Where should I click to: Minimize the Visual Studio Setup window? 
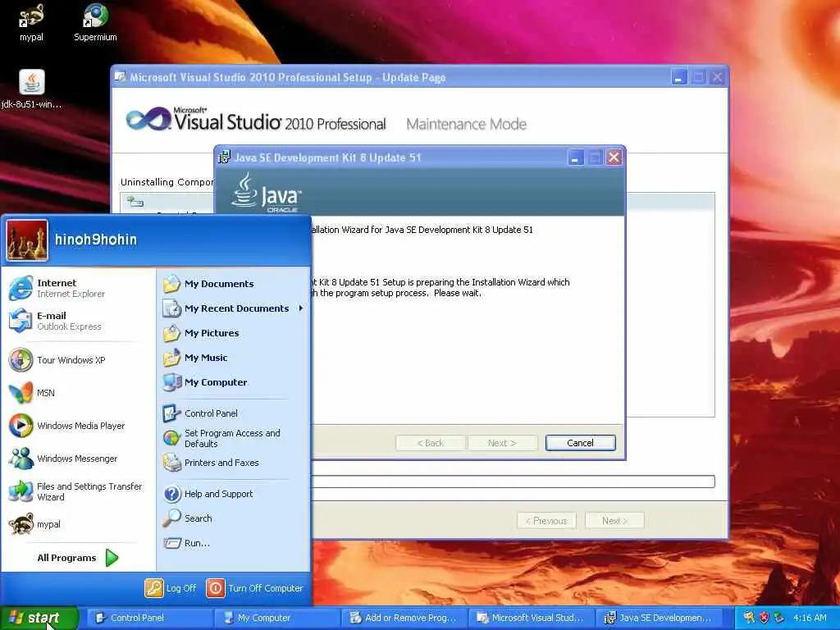[679, 77]
